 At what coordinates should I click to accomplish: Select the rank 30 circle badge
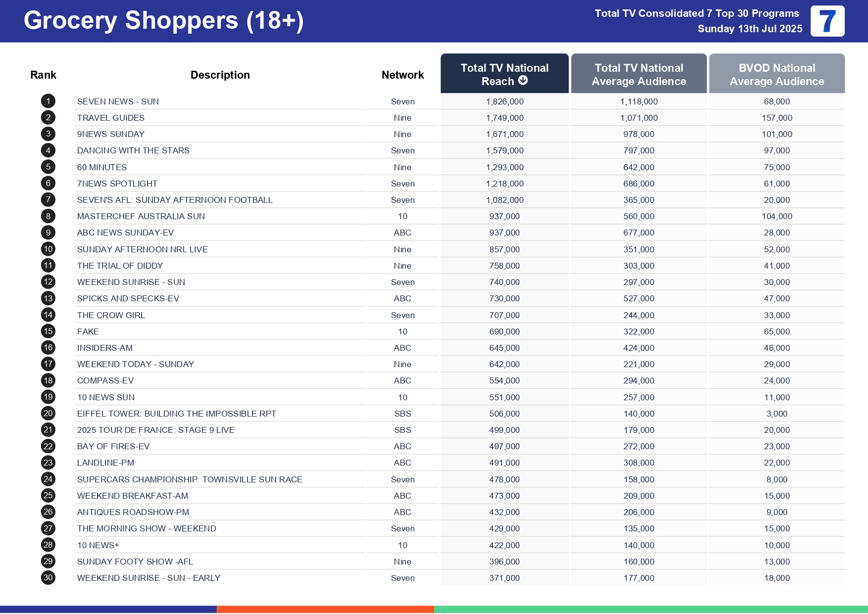(x=48, y=578)
